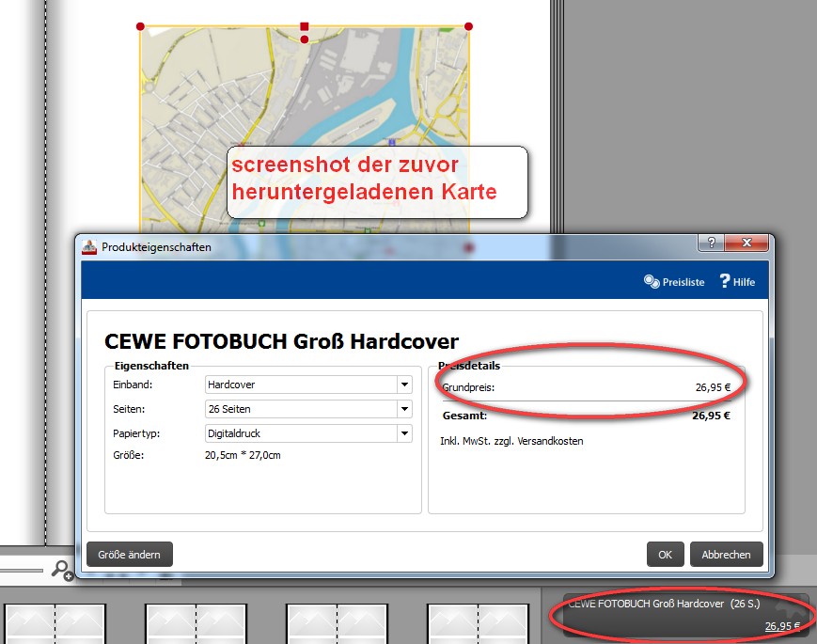
Task: Click the top-left resize handle of the map
Action: point(140,26)
